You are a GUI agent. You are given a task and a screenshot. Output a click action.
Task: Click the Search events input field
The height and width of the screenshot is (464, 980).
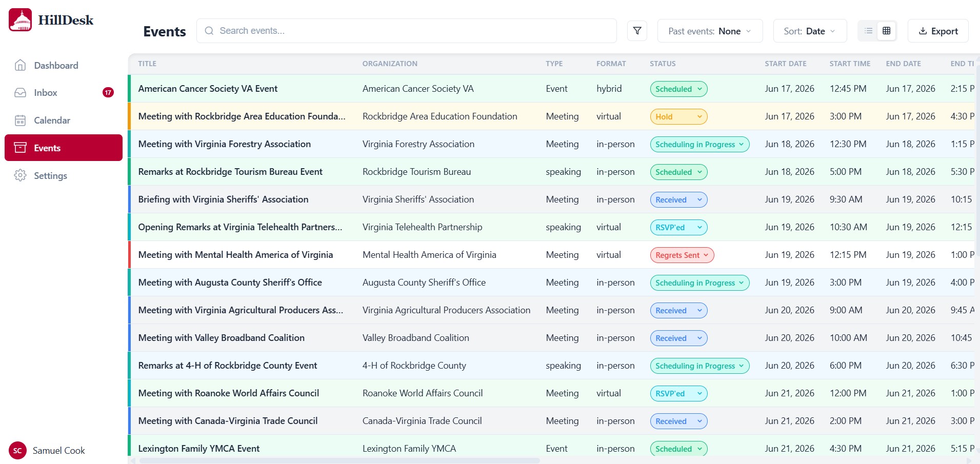pyautogui.click(x=407, y=31)
